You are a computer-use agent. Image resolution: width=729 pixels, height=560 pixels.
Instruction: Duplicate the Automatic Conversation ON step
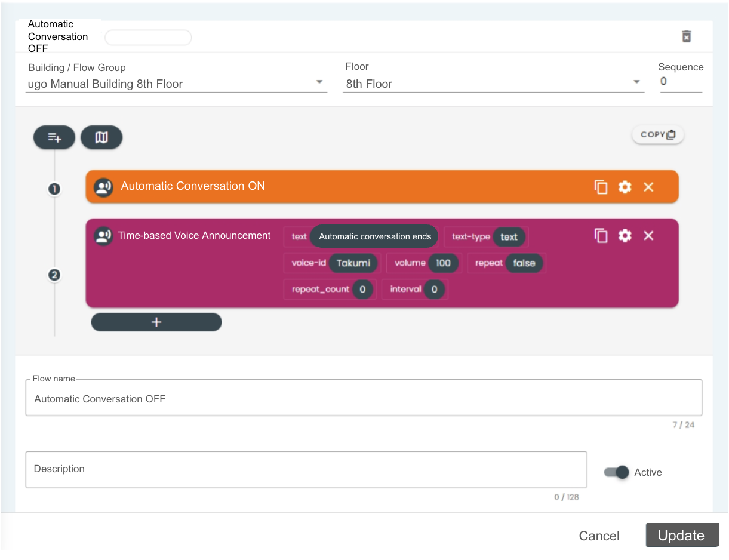click(601, 187)
